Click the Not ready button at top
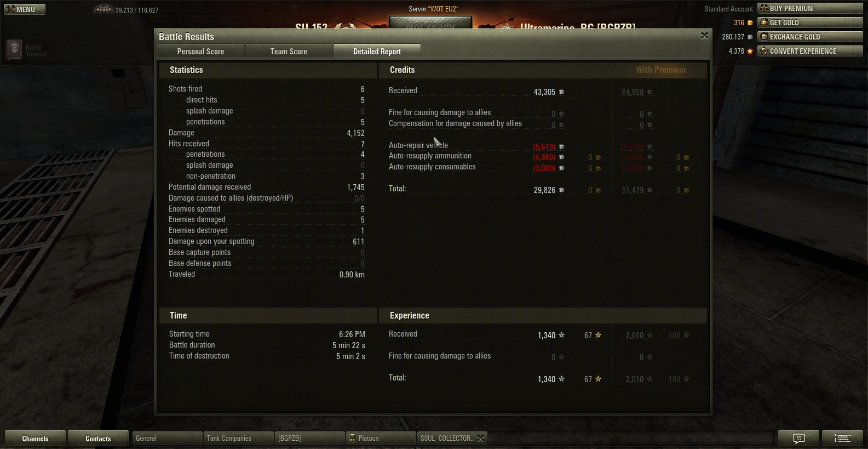868x449 pixels. pos(430,24)
